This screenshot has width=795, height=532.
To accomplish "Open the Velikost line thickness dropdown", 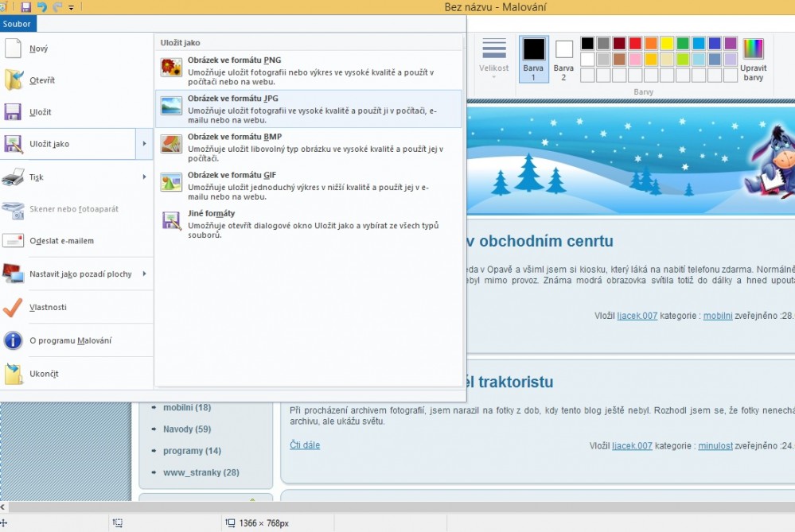I will coord(494,57).
